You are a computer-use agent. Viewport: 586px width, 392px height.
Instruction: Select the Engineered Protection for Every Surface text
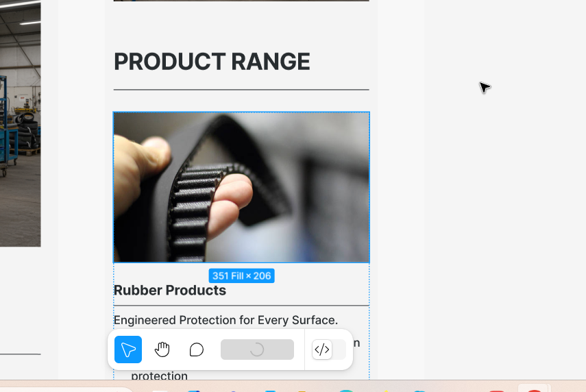pos(225,320)
